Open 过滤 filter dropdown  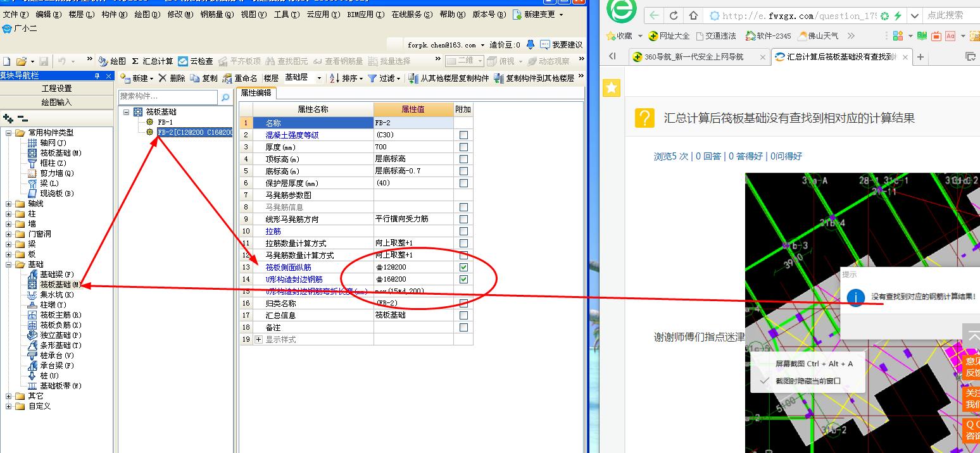pos(398,78)
